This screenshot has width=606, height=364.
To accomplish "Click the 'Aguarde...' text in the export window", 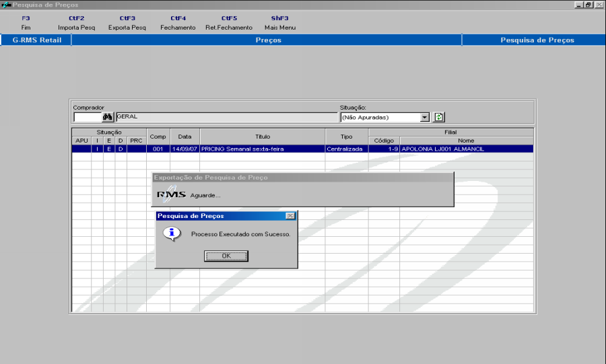I will (205, 195).
